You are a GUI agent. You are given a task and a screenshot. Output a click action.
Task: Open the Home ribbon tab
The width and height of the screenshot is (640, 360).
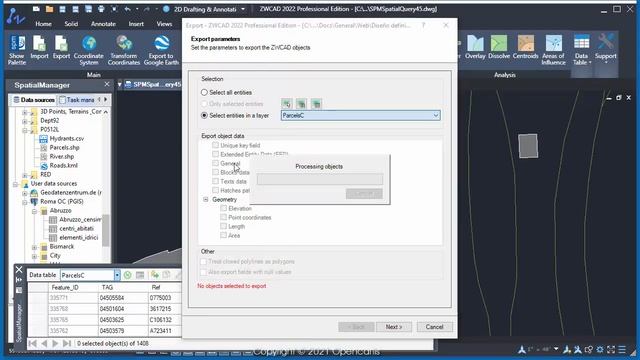pos(43,24)
